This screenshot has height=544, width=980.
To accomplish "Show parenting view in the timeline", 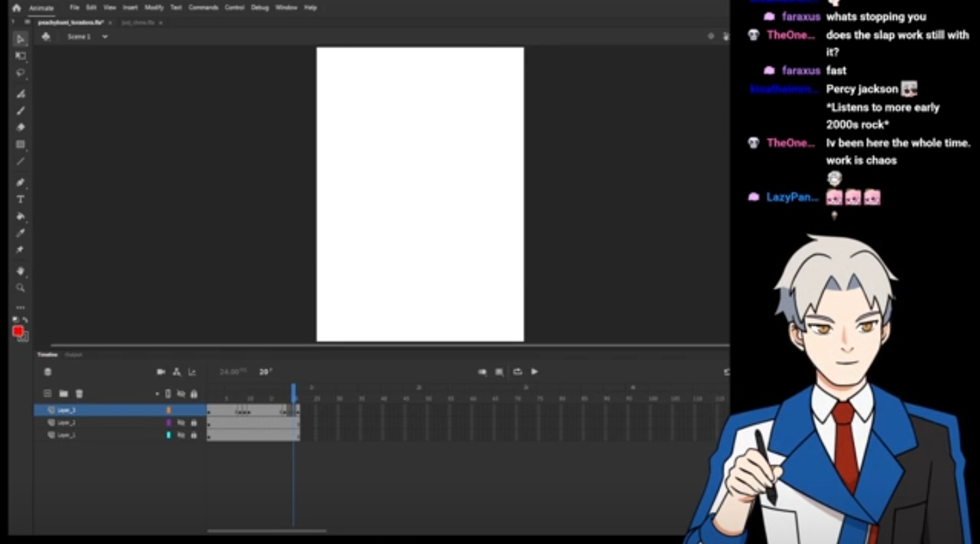I will click(177, 372).
